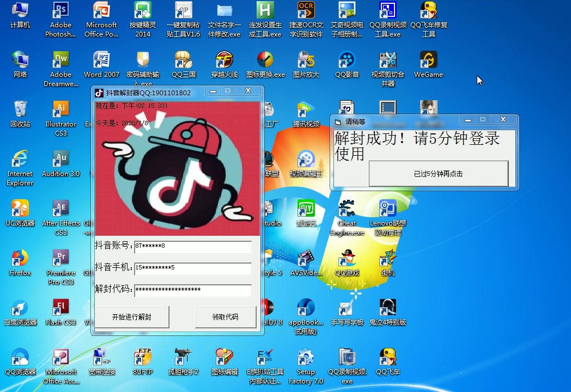Focus the 抖音手机 input field
571x392 pixels.
193,268
